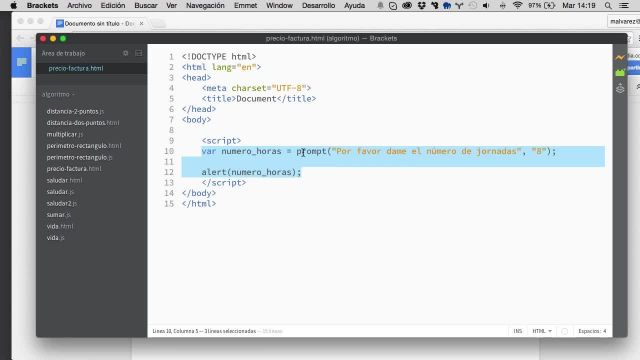Open the multiplicar.js file in the tree
The width and height of the screenshot is (640, 360).
(x=64, y=134)
